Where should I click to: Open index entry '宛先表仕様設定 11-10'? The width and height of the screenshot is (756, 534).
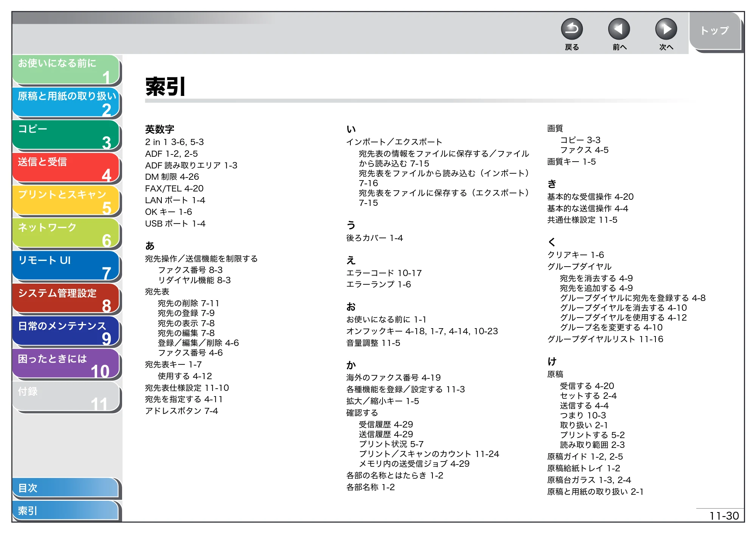[x=187, y=388]
